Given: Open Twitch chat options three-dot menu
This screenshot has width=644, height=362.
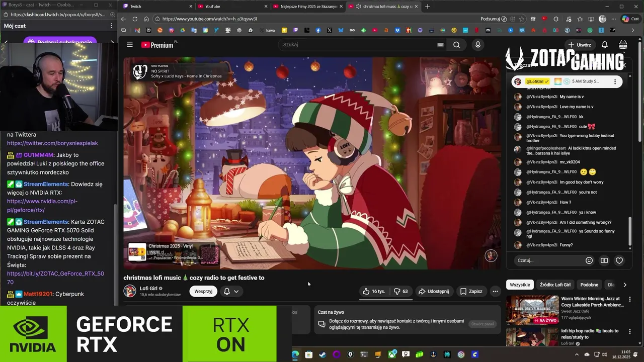Looking at the screenshot, I should click(112, 26).
